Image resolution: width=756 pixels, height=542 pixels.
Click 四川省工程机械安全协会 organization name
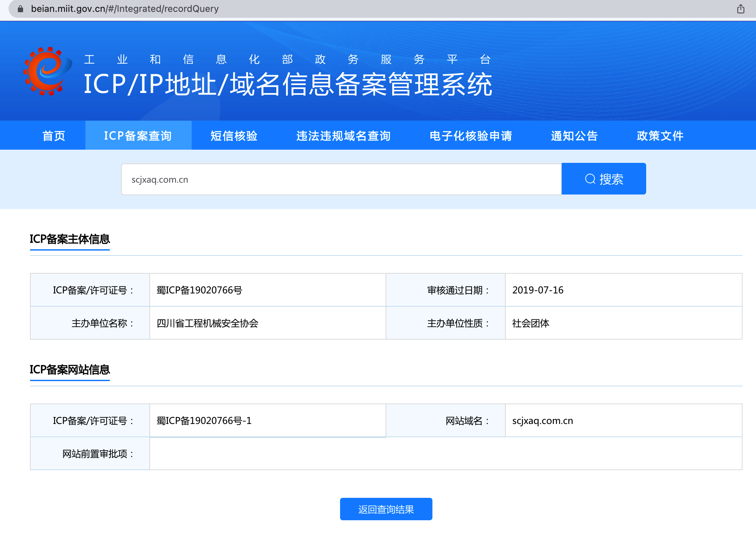207,323
